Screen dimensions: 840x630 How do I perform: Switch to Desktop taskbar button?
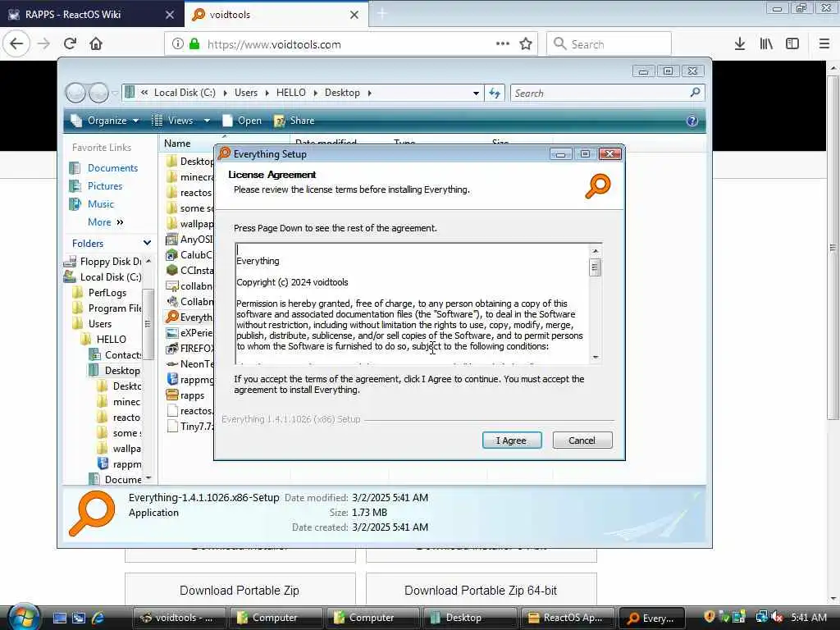[469, 618]
